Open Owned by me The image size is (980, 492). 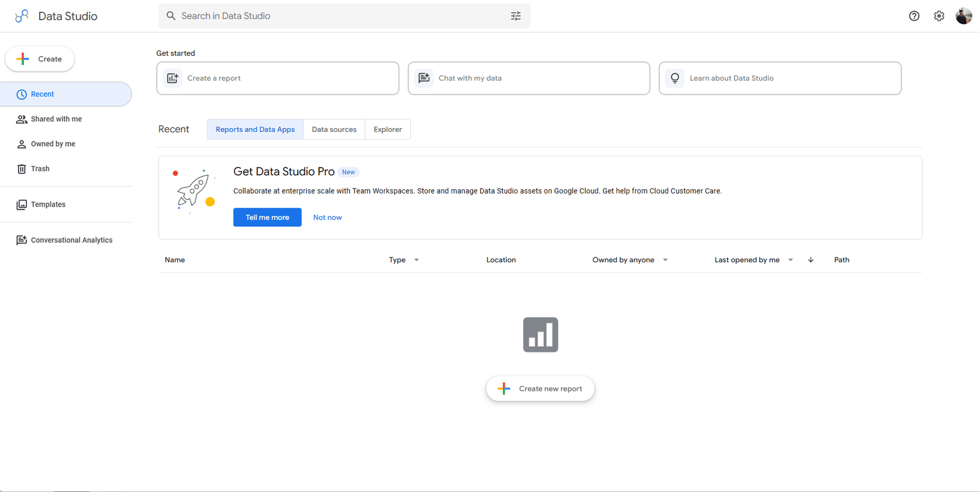click(x=66, y=144)
